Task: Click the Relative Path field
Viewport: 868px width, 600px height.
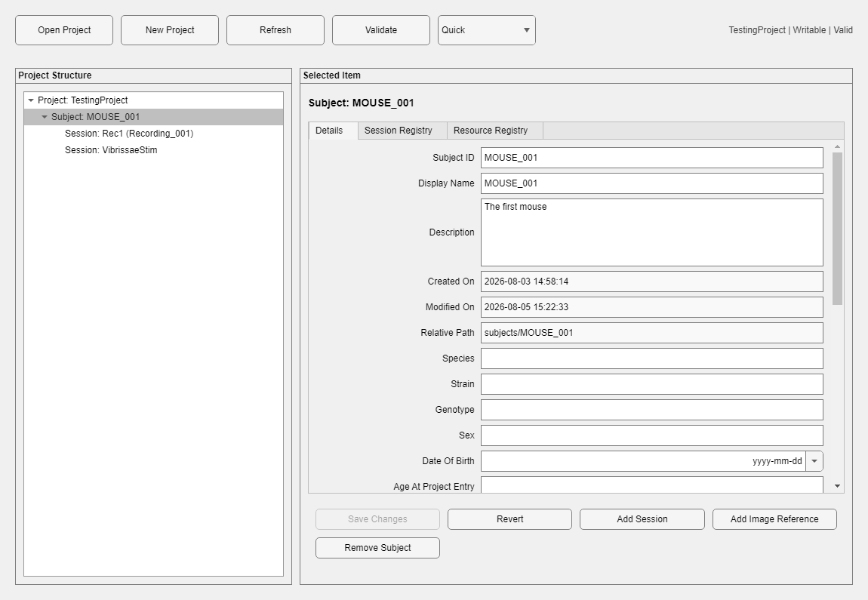Action: [x=651, y=333]
